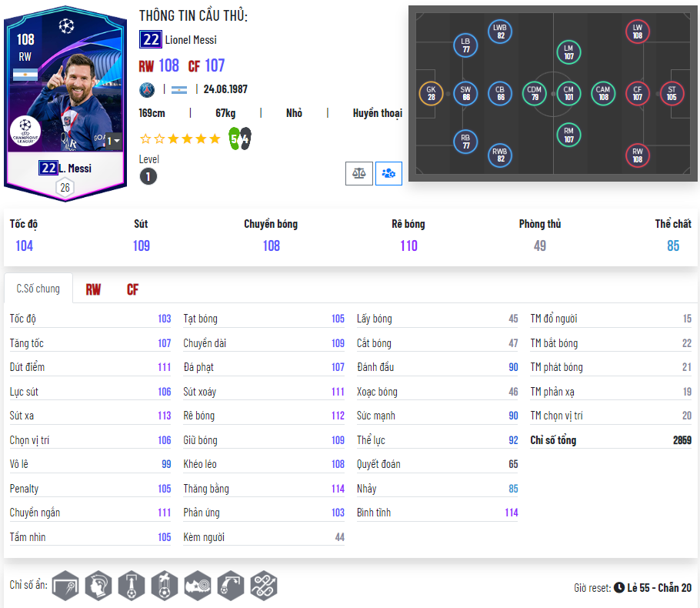Click the blue team group icon button
This screenshot has width=700, height=608.
pos(388,173)
